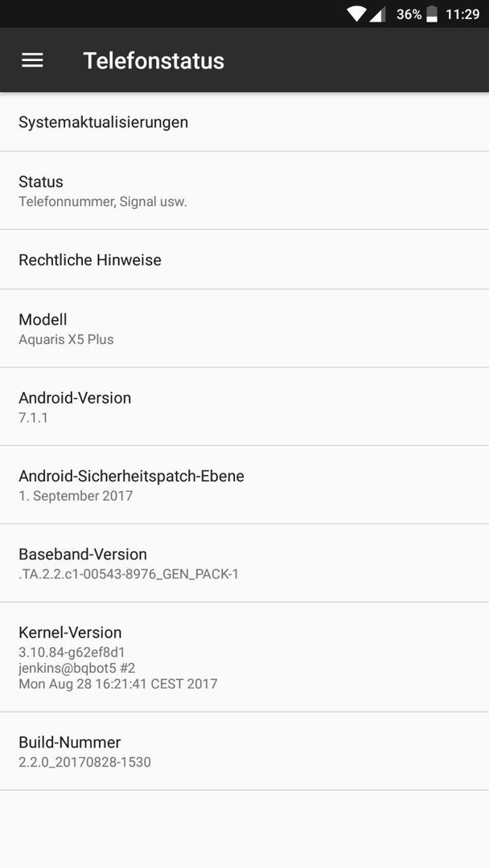Image resolution: width=489 pixels, height=868 pixels.
Task: Open the hamburger navigation menu
Action: [32, 60]
